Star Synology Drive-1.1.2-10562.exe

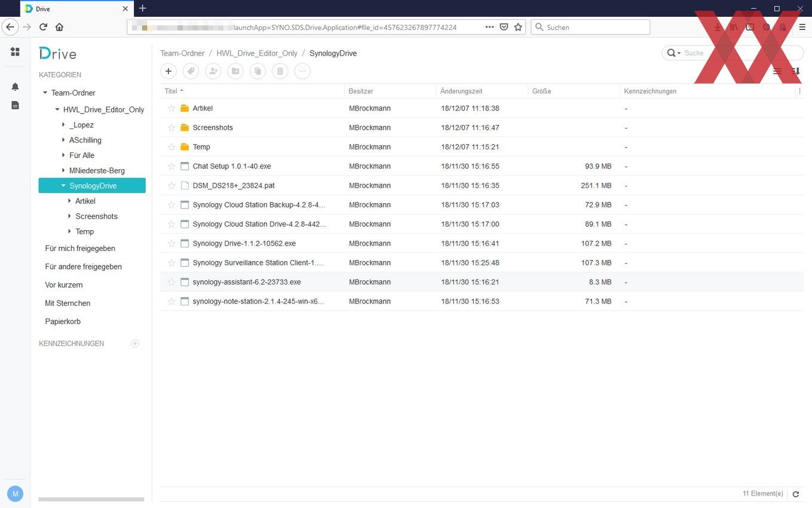click(171, 243)
